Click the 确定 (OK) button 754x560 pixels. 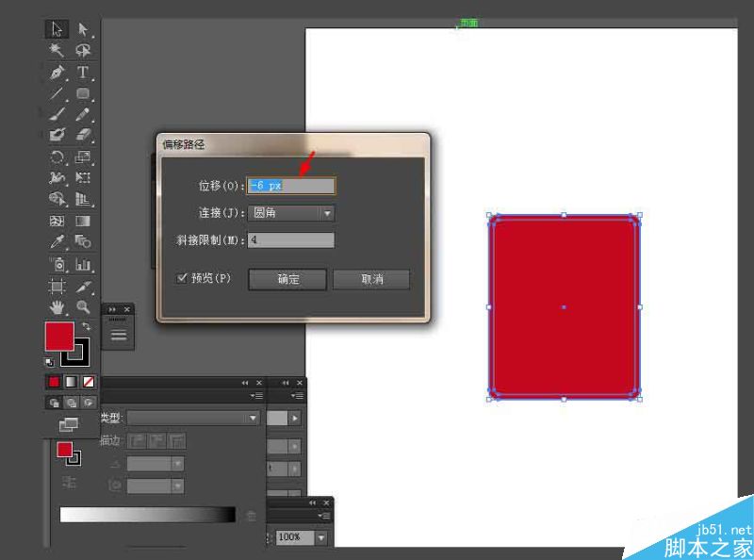[287, 279]
